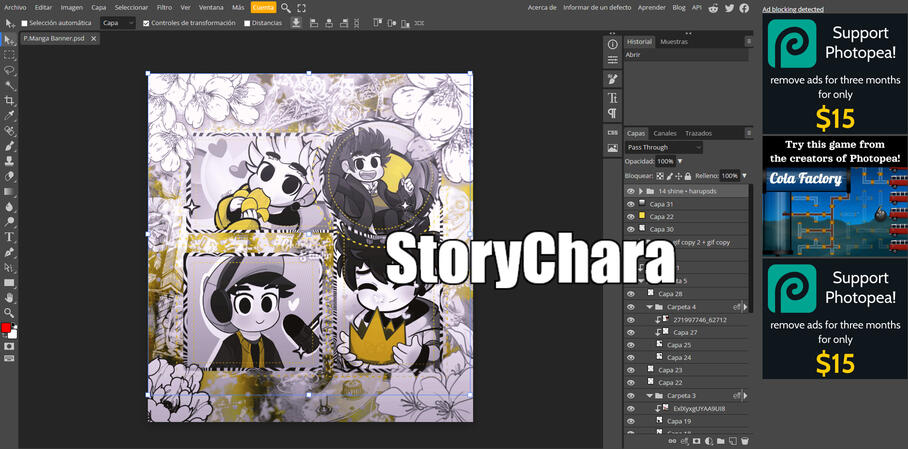
Task: Choose the Lasso selection tool
Action: (10, 71)
